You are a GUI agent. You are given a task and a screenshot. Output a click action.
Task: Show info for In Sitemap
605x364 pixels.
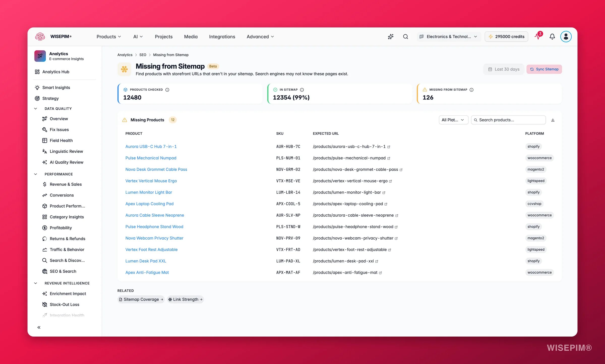[x=302, y=90]
